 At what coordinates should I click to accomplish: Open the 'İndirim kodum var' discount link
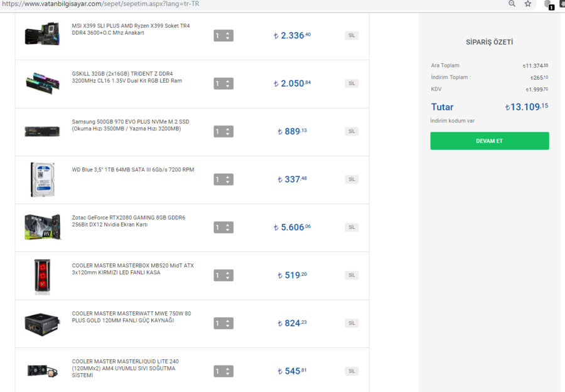(x=452, y=120)
